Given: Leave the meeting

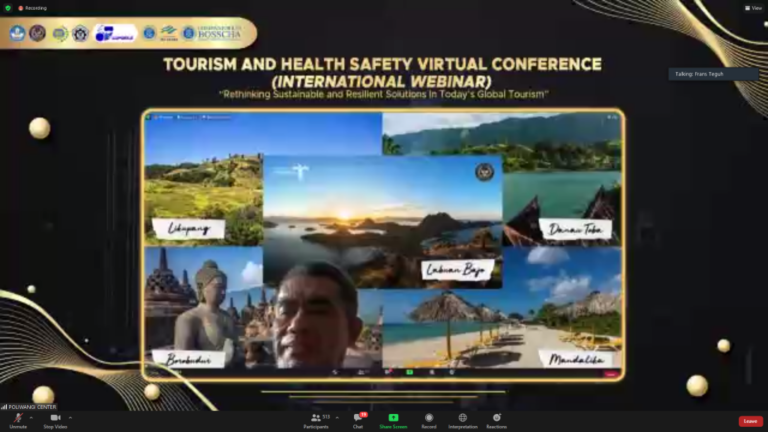Looking at the screenshot, I should (x=750, y=421).
